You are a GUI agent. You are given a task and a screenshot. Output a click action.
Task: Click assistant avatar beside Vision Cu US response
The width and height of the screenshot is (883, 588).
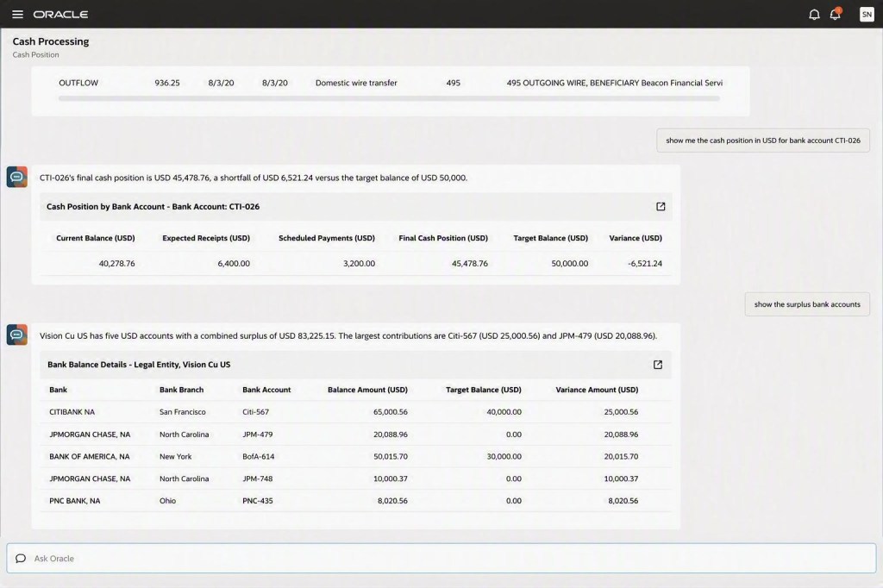[17, 335]
